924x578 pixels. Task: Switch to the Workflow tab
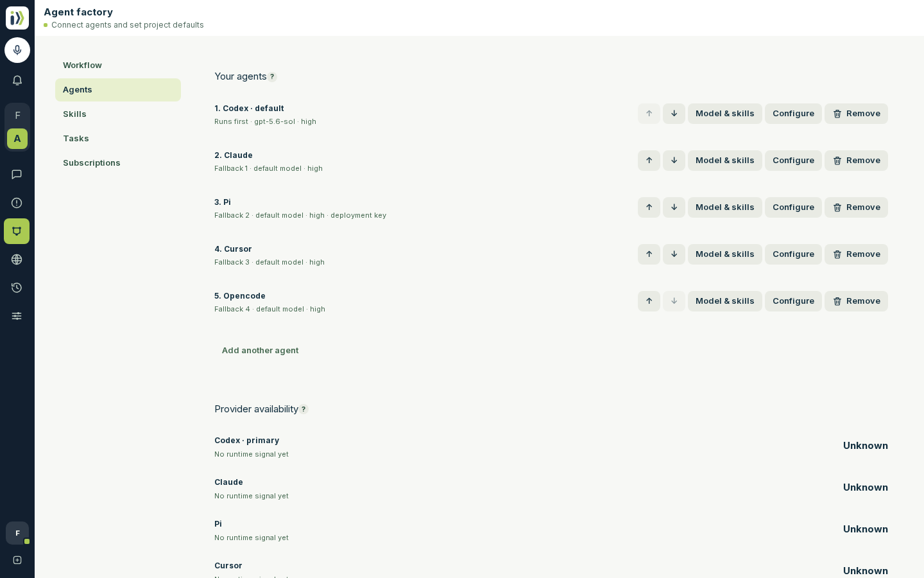tap(118, 66)
